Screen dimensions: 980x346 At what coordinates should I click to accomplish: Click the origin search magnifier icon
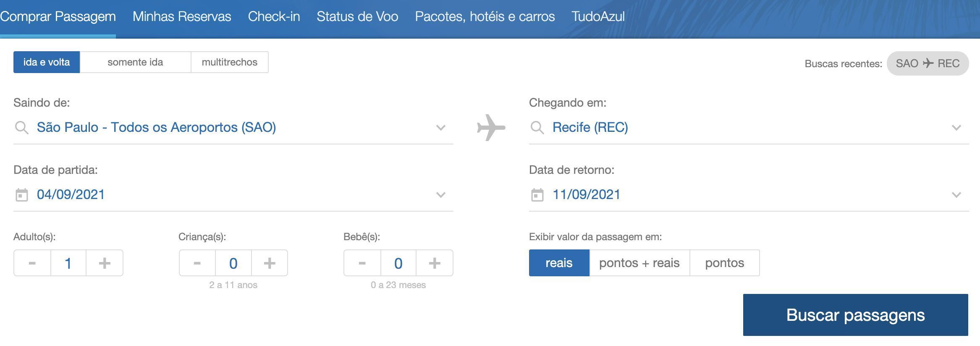tap(21, 127)
